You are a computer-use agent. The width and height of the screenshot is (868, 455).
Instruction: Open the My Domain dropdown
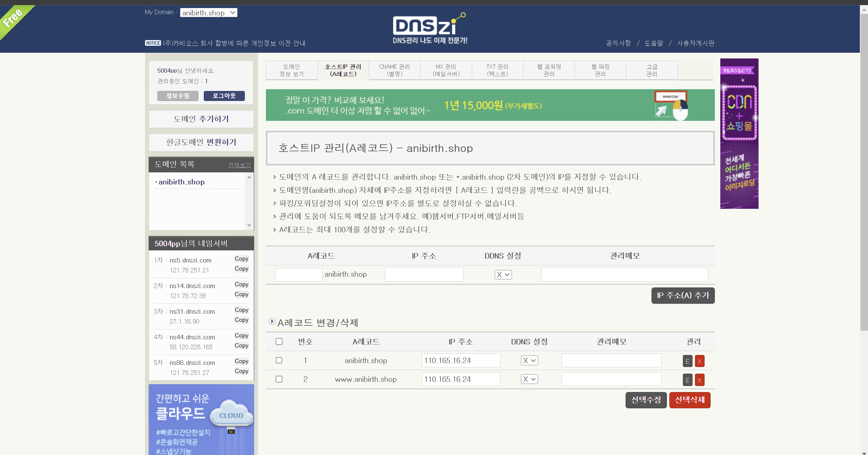(208, 13)
